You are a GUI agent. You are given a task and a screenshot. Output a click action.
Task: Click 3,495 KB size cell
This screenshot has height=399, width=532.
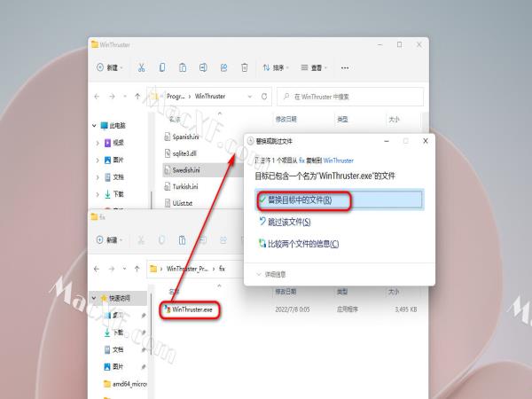point(406,309)
